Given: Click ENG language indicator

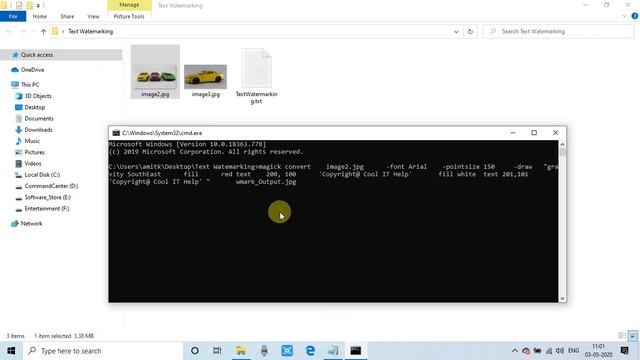Looking at the screenshot, I should click(573, 351).
